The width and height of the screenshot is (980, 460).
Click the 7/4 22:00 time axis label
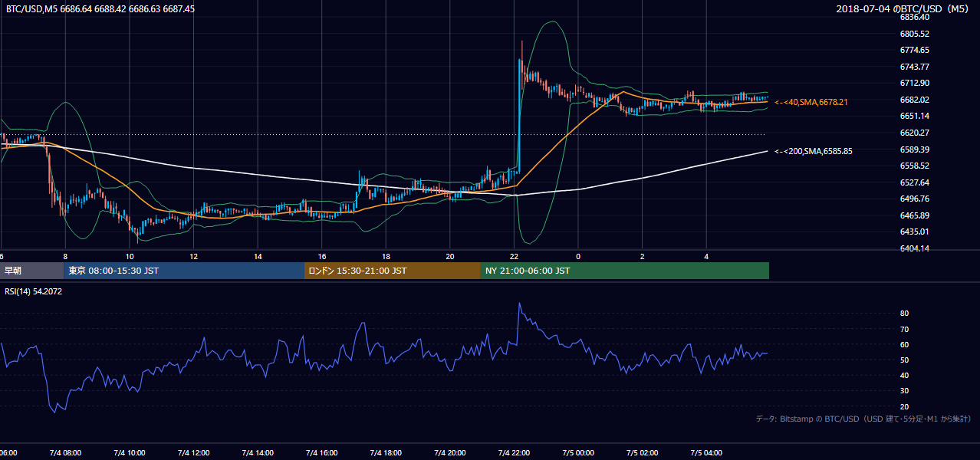pos(514,453)
